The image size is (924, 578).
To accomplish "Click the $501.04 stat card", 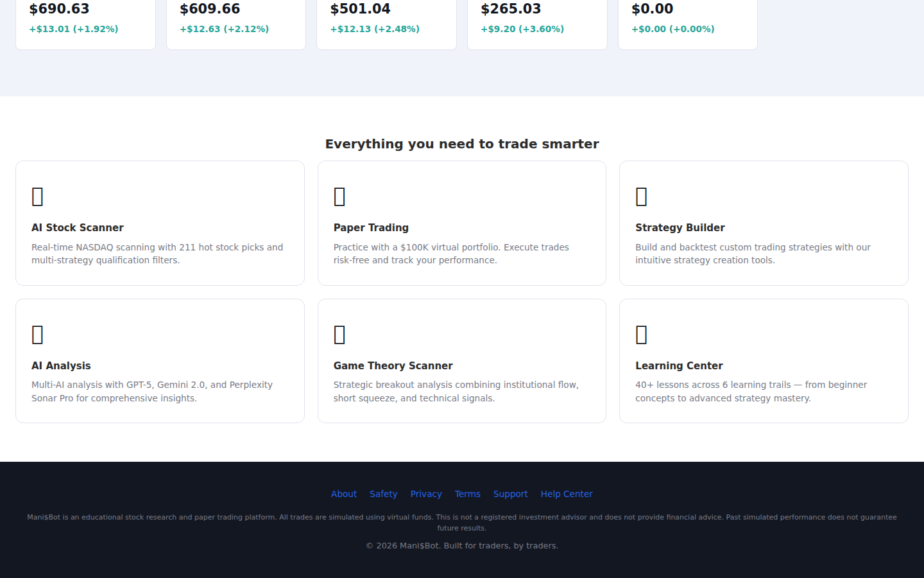I will [x=386, y=19].
